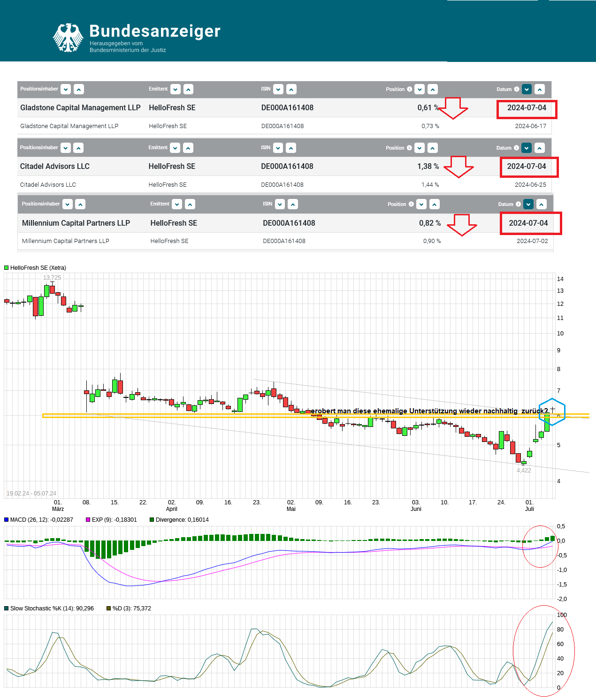Sort Position descending in Gladstone table

click(x=420, y=89)
